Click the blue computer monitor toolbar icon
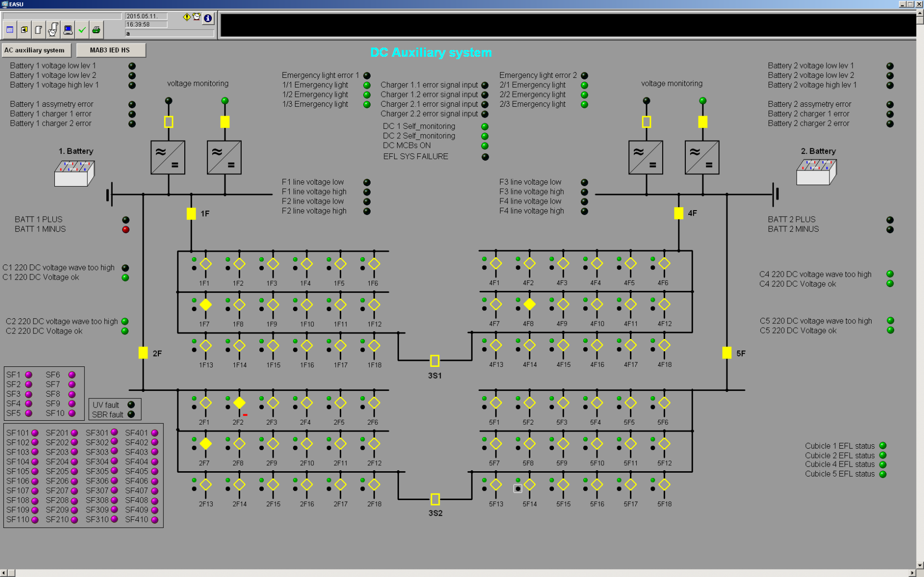Image resolution: width=924 pixels, height=577 pixels. click(68, 30)
